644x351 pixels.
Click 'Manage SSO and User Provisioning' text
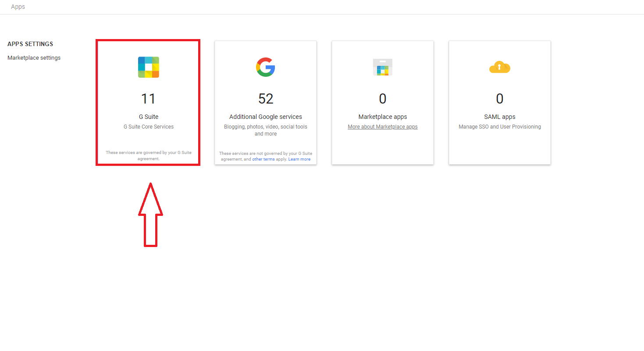[500, 127]
